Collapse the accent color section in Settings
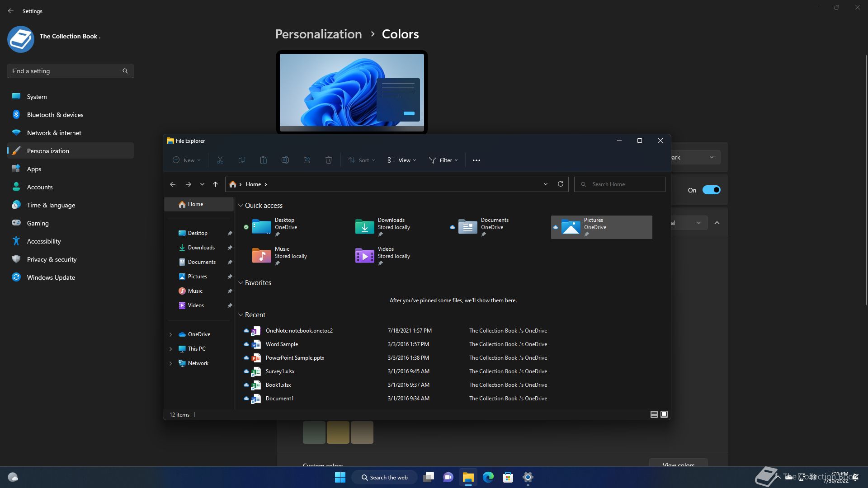Screen dimensions: 868x488 point(717,223)
